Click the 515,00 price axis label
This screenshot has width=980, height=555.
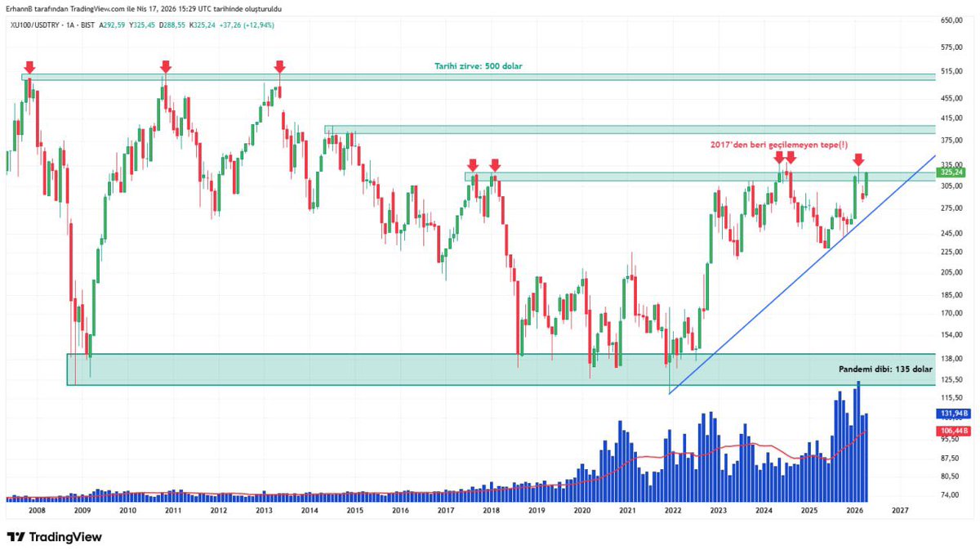951,73
